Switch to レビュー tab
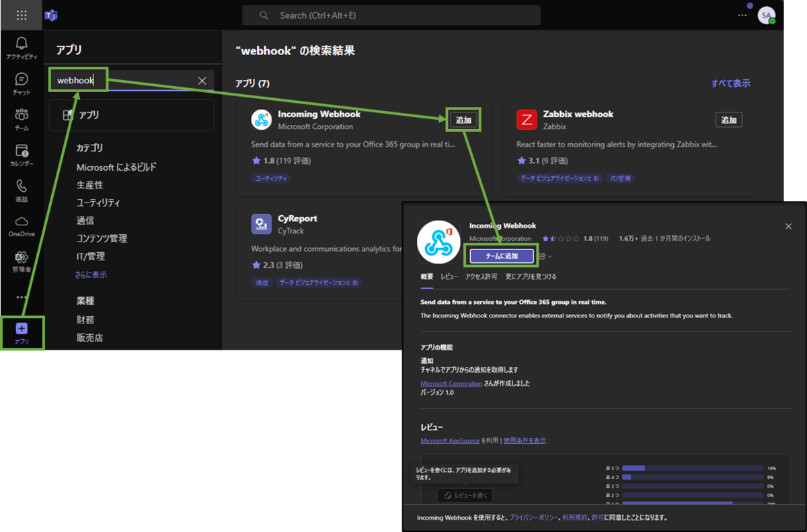This screenshot has width=807, height=532. 449,276
